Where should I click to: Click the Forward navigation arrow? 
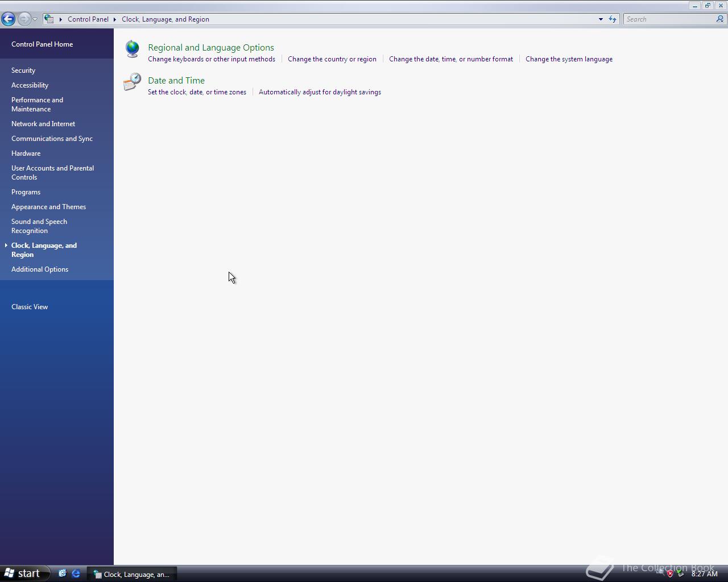[24, 19]
